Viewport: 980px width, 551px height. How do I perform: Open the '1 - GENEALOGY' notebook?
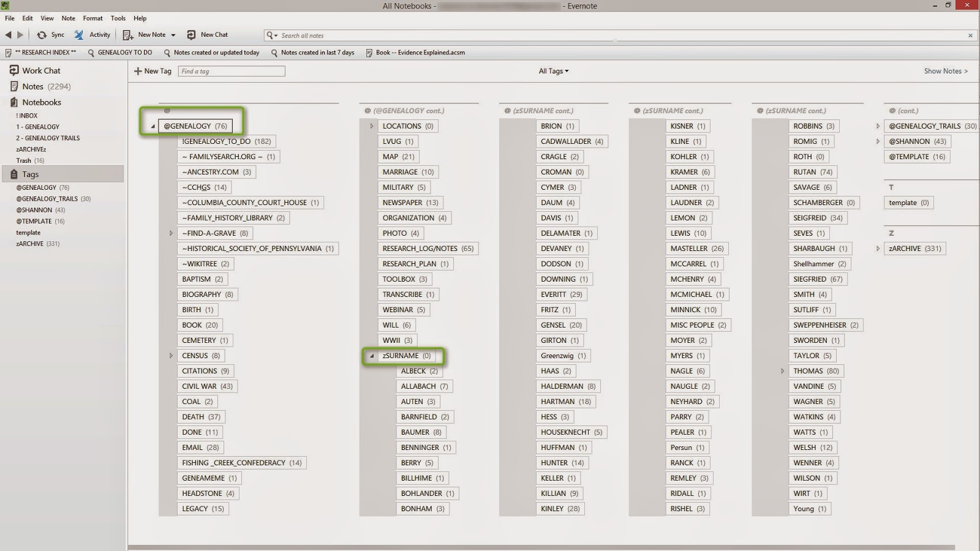point(38,127)
